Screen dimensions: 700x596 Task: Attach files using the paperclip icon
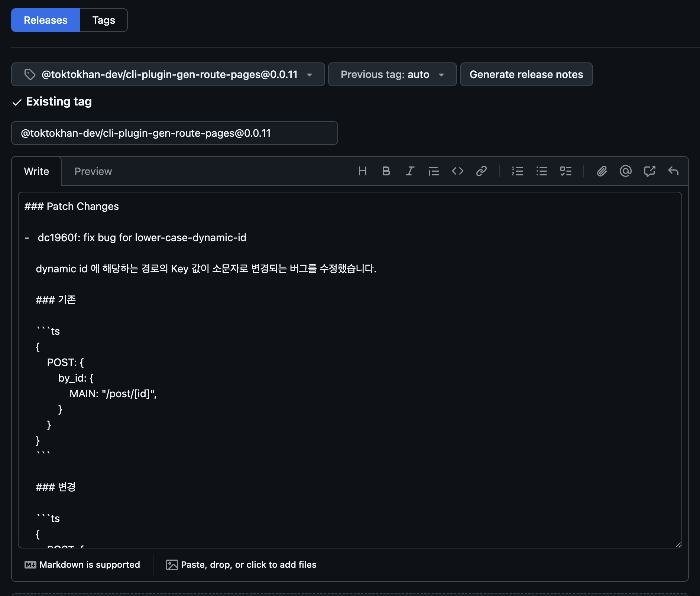(x=602, y=171)
